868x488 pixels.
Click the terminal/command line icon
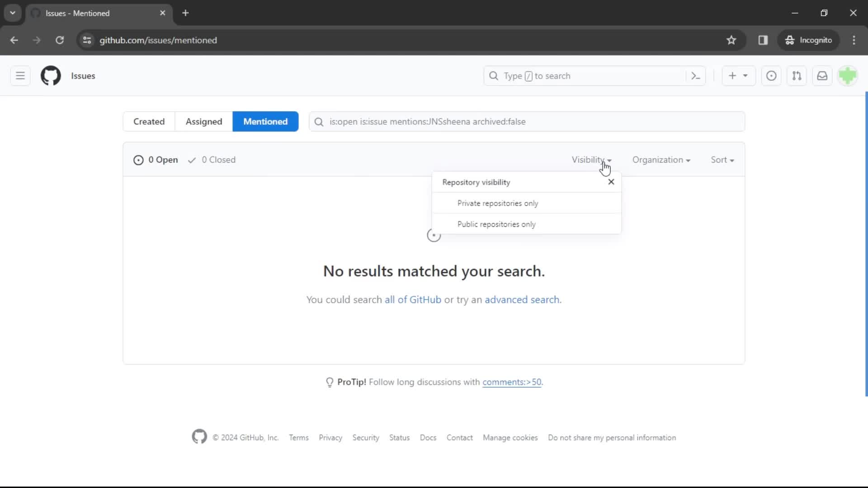[696, 75]
